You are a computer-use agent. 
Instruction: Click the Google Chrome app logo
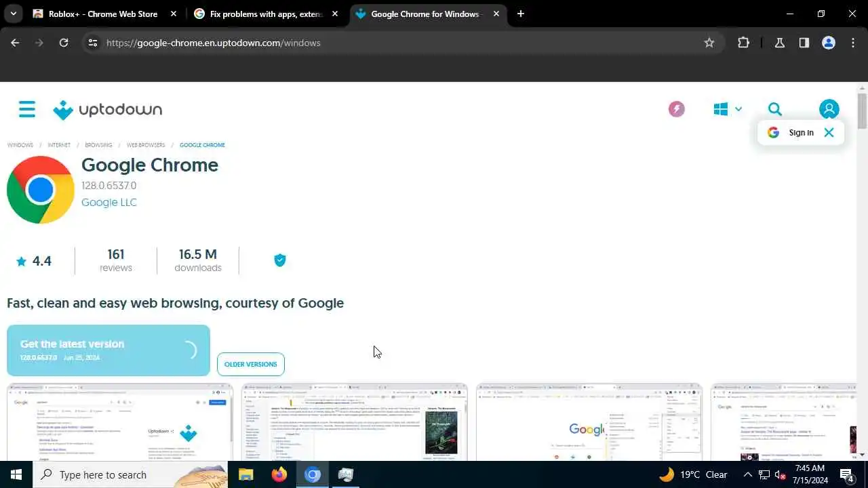(x=41, y=190)
